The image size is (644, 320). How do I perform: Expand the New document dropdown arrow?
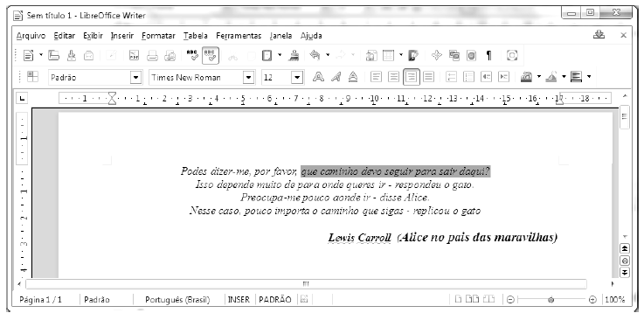pyautogui.click(x=41, y=55)
